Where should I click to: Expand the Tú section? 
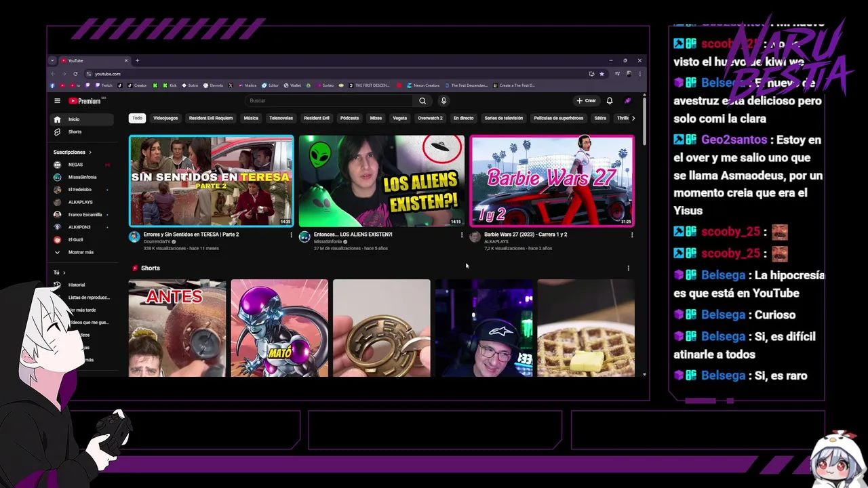pyautogui.click(x=60, y=272)
